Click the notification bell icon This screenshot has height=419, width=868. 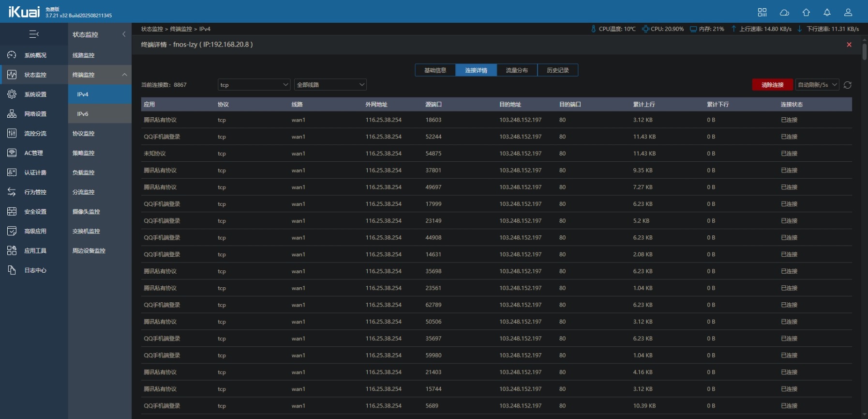pos(827,12)
